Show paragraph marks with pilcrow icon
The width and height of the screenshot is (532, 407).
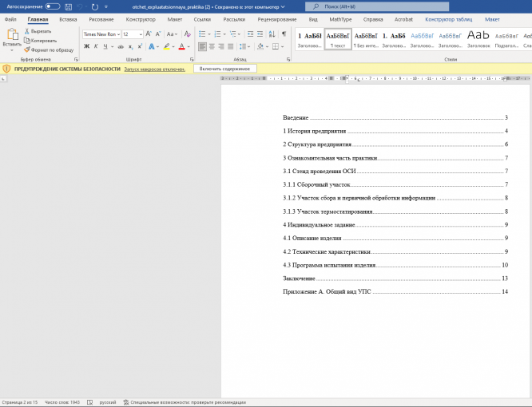coord(284,34)
